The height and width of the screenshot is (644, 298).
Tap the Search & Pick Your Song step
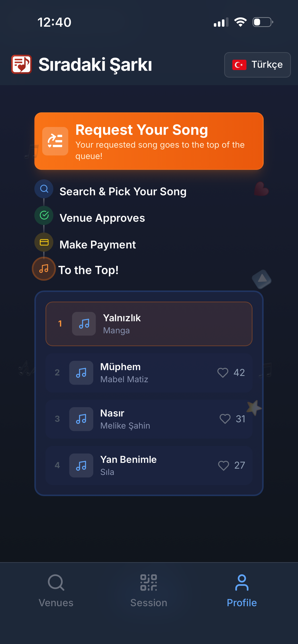[x=123, y=191]
